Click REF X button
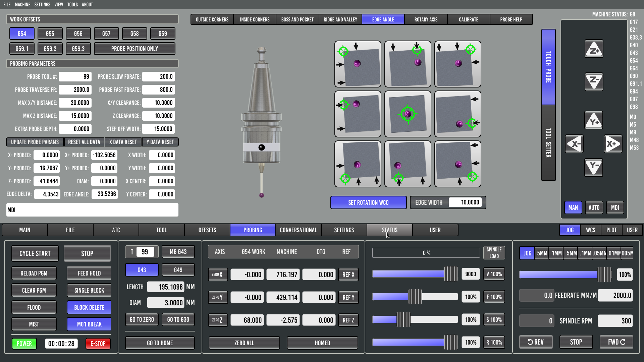Viewport: 644px width, 362px height. [348, 275]
